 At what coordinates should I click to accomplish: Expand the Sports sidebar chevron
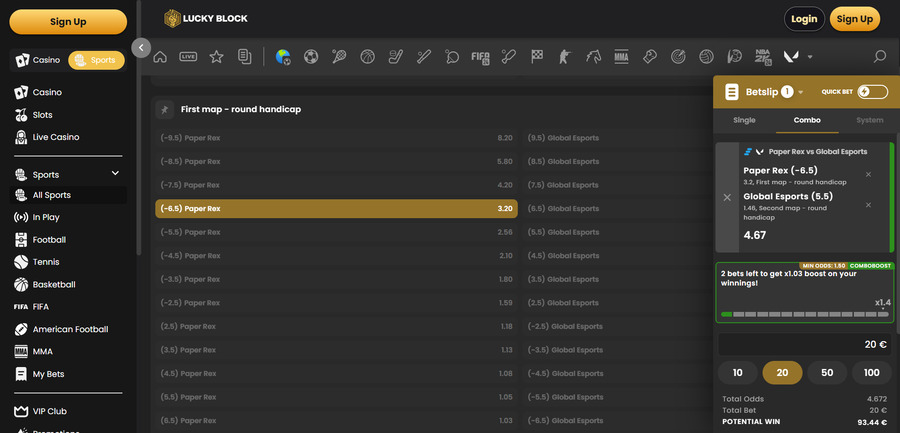tap(115, 173)
